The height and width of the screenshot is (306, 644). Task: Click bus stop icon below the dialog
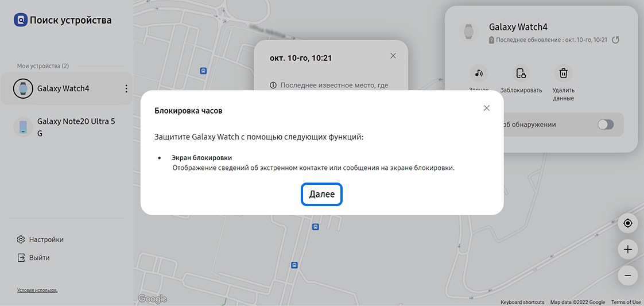click(315, 227)
